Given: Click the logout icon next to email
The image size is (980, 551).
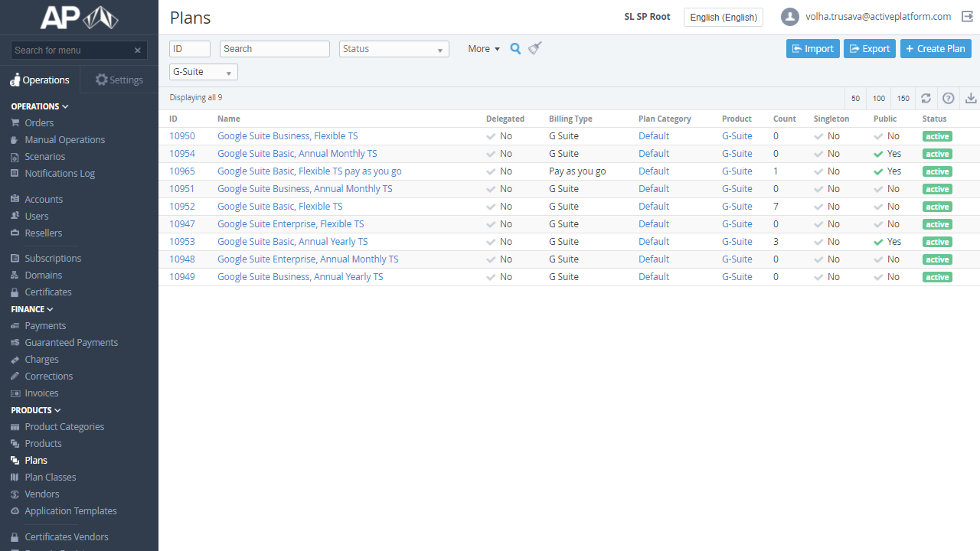Looking at the screenshot, I should (967, 17).
